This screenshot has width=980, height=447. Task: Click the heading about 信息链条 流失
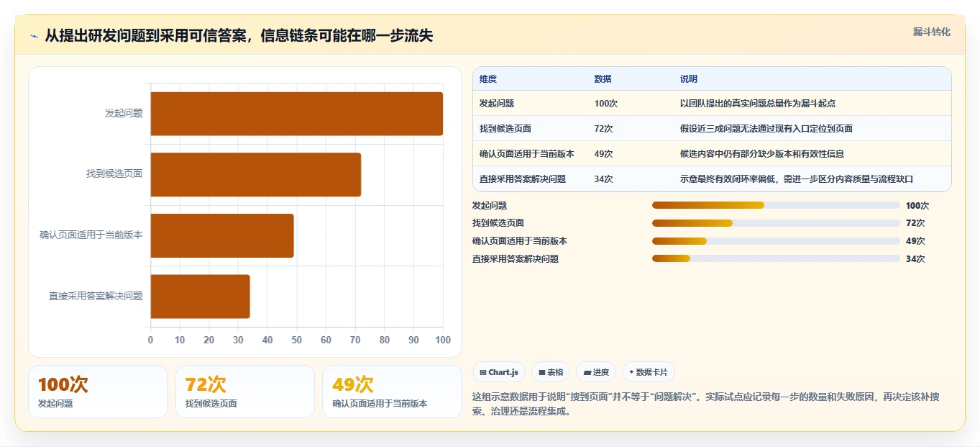tap(239, 35)
